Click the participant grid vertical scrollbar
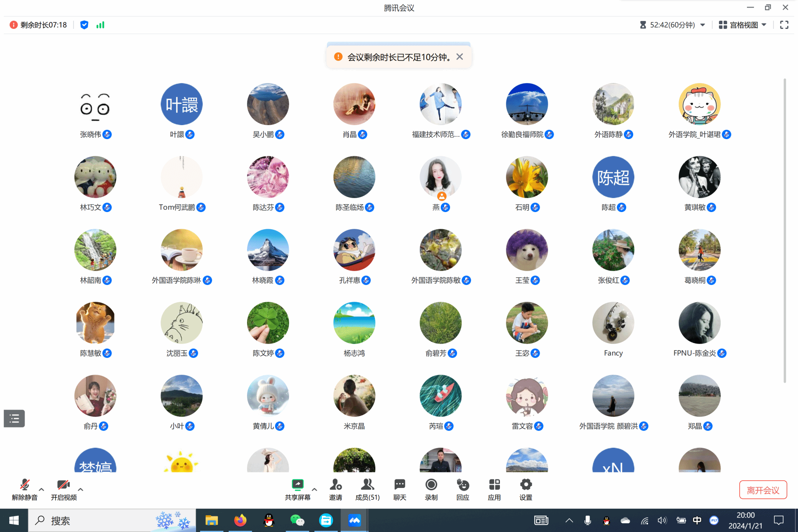The height and width of the screenshot is (532, 798). [x=784, y=230]
